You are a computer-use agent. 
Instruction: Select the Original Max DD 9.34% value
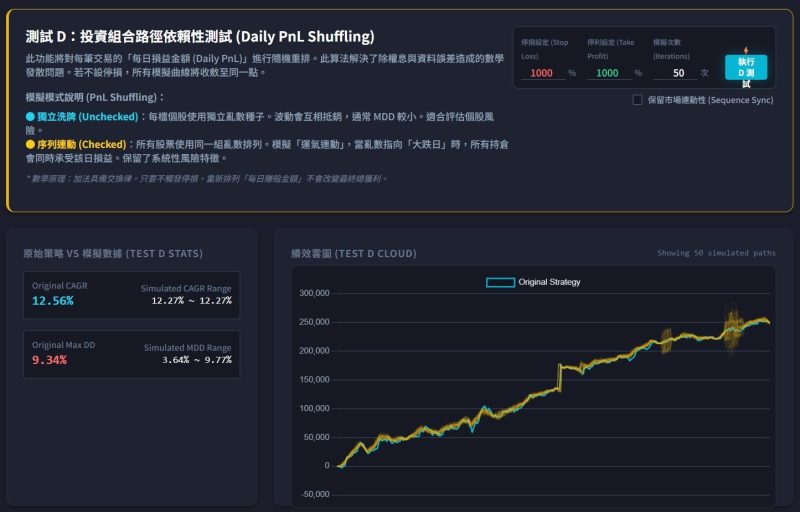(x=49, y=359)
